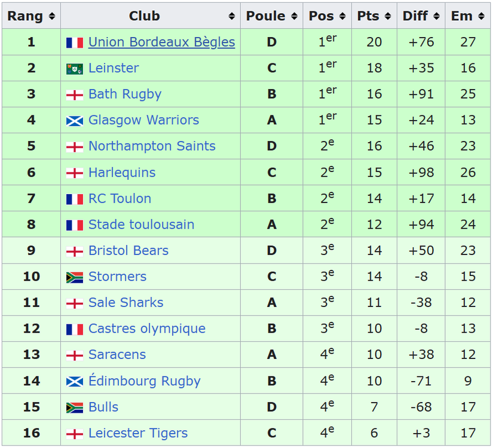The image size is (493, 448).
Task: Open the Union Bordeaux Bègles link
Action: [161, 42]
